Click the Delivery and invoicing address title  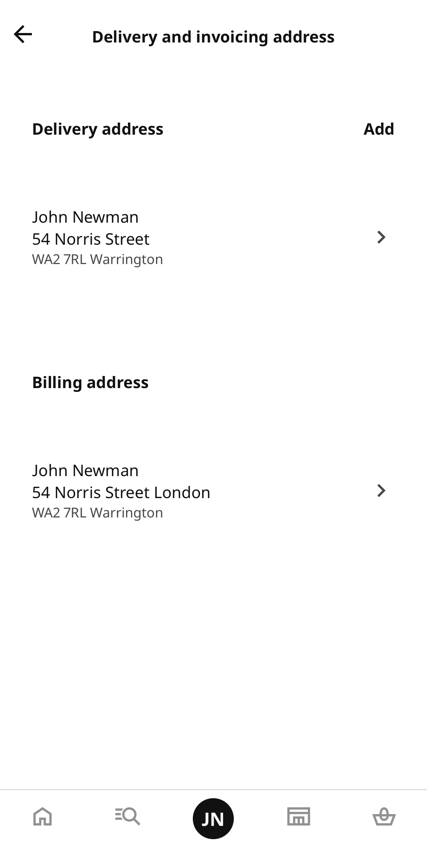[x=213, y=36]
